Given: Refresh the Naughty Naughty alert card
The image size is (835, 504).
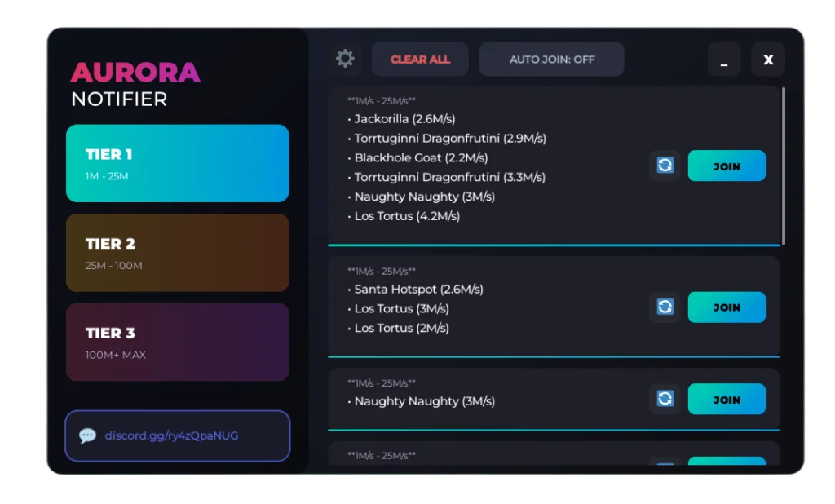Looking at the screenshot, I should point(665,399).
